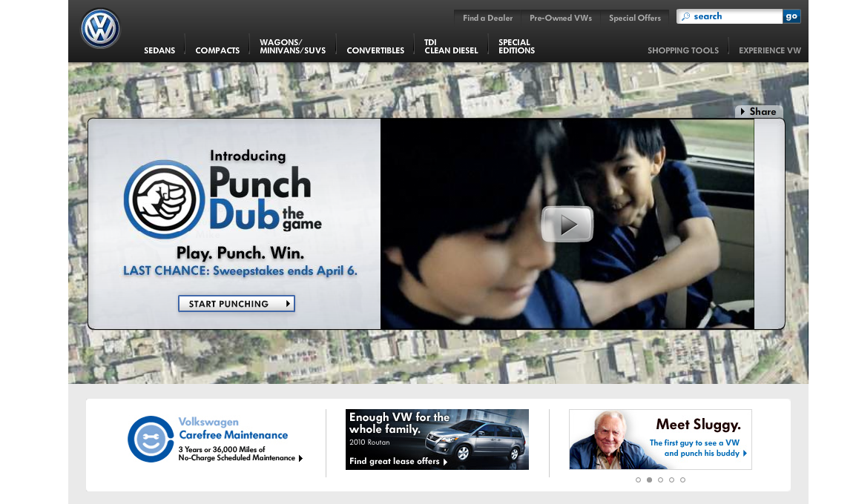Open the Sedans menu
Viewport: 856px width, 504px height.
point(159,50)
